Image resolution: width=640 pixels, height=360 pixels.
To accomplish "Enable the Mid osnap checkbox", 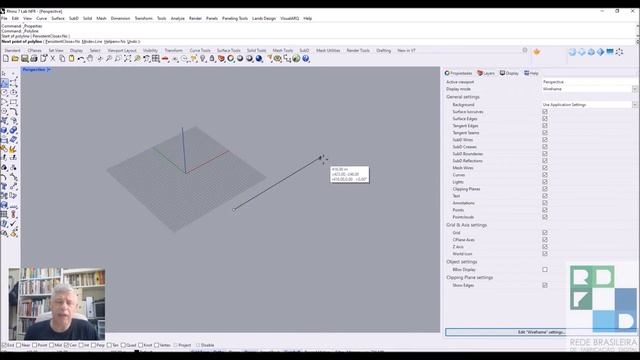I will coord(52,345).
